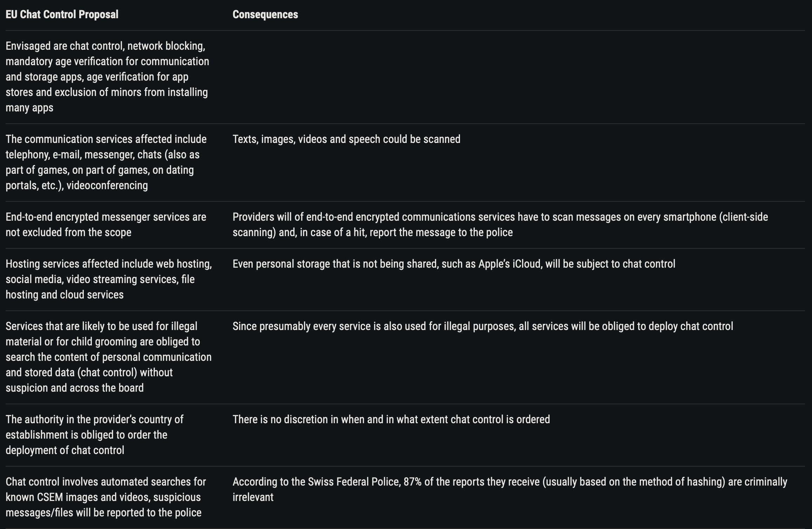Viewport: 812px width, 529px height.
Task: Click 'portals, etc.), videoconferencing' line
Action: pyautogui.click(x=77, y=185)
